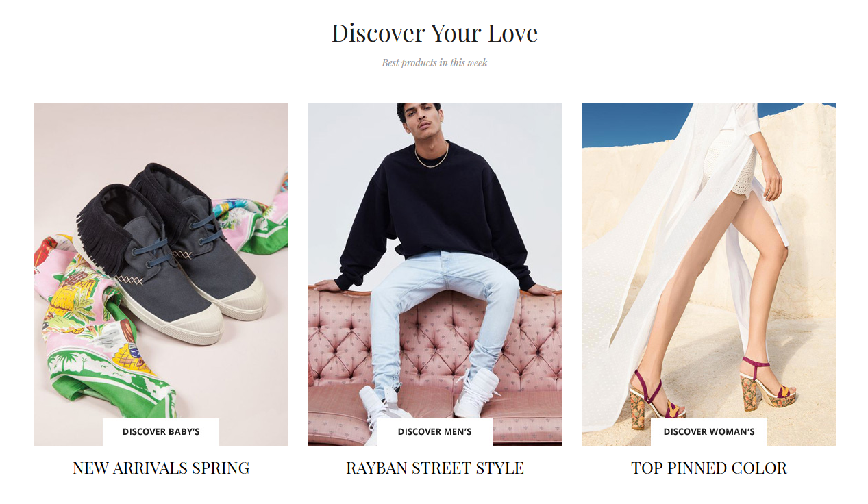Click the DISCOVER MEN'S button

[x=435, y=432]
